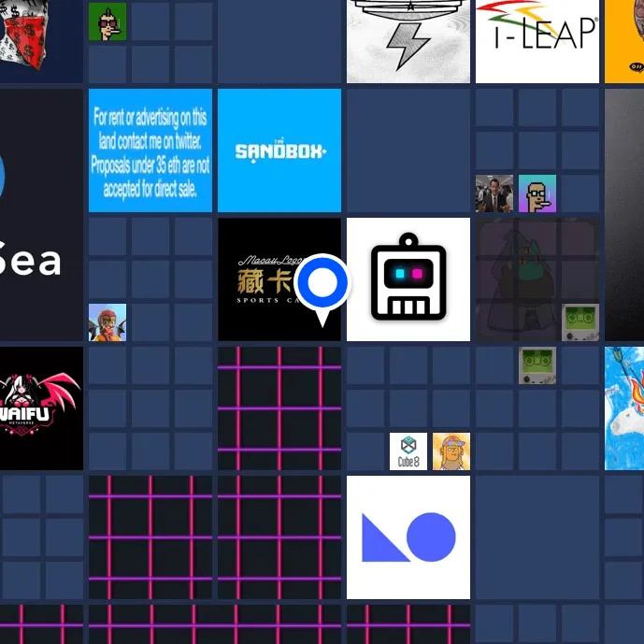Select the lightning bolt emblem tile

(408, 41)
